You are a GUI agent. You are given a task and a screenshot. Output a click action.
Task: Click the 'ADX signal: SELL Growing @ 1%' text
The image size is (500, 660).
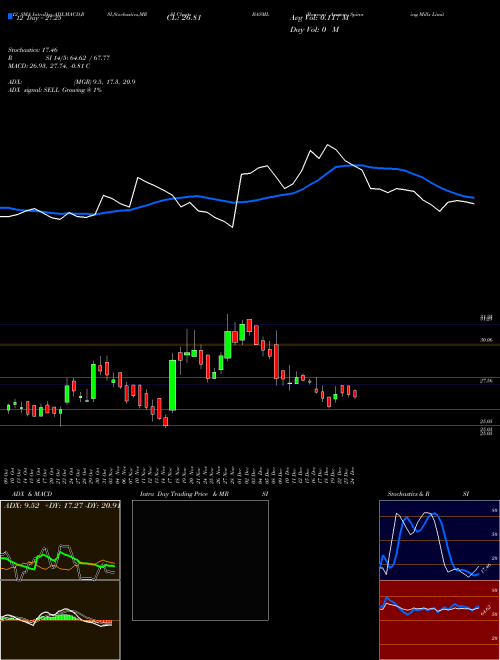pos(55,90)
